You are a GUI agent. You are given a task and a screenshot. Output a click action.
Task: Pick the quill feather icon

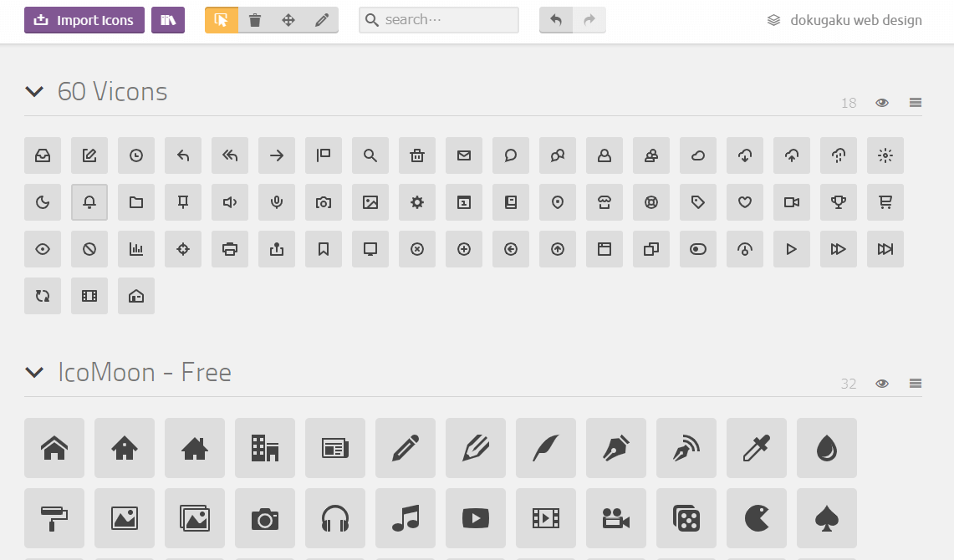546,448
